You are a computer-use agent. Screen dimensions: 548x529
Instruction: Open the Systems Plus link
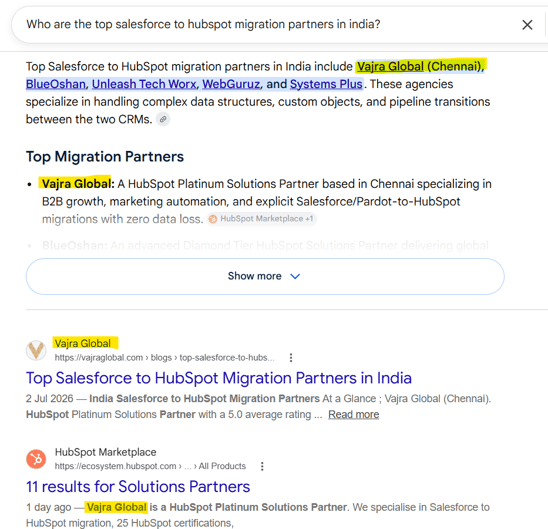coord(326,84)
